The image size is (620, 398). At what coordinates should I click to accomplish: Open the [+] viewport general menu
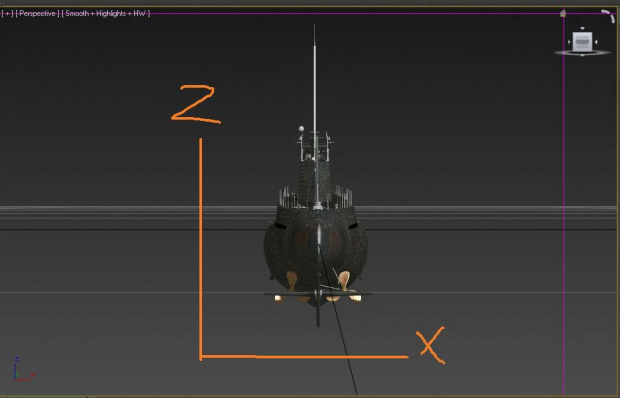tap(8, 13)
